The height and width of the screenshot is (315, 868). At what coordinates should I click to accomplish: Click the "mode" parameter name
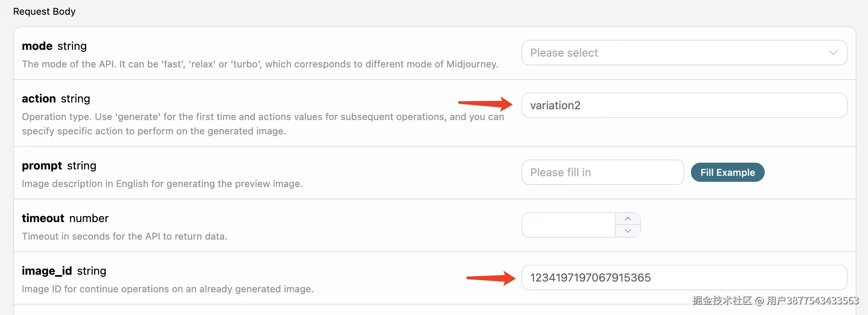tap(37, 46)
